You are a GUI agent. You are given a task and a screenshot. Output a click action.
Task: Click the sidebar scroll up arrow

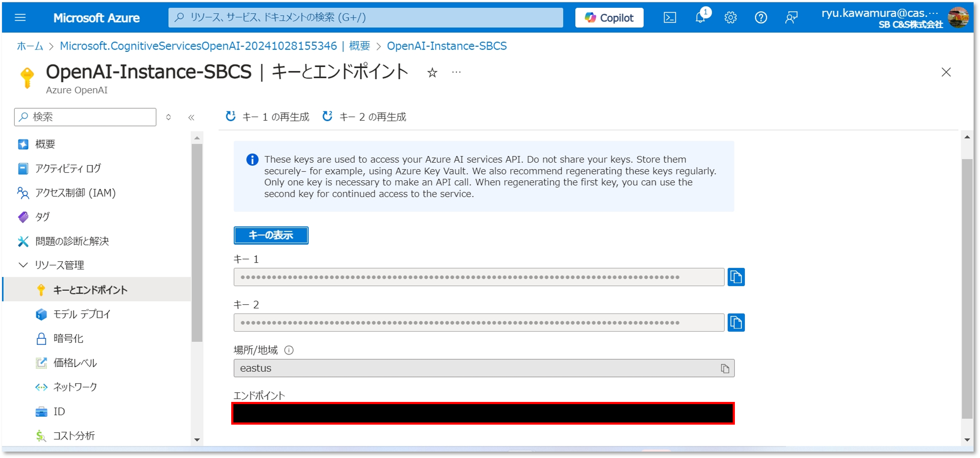click(197, 138)
